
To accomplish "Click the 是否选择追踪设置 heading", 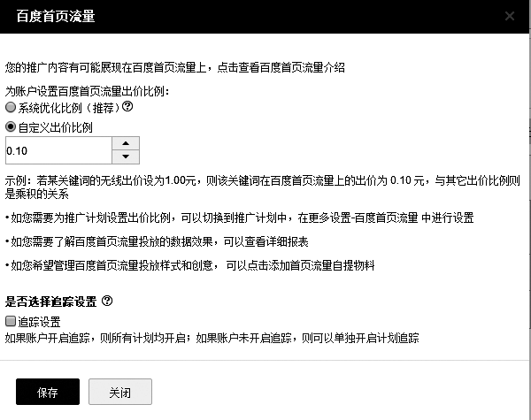I will point(50,302).
